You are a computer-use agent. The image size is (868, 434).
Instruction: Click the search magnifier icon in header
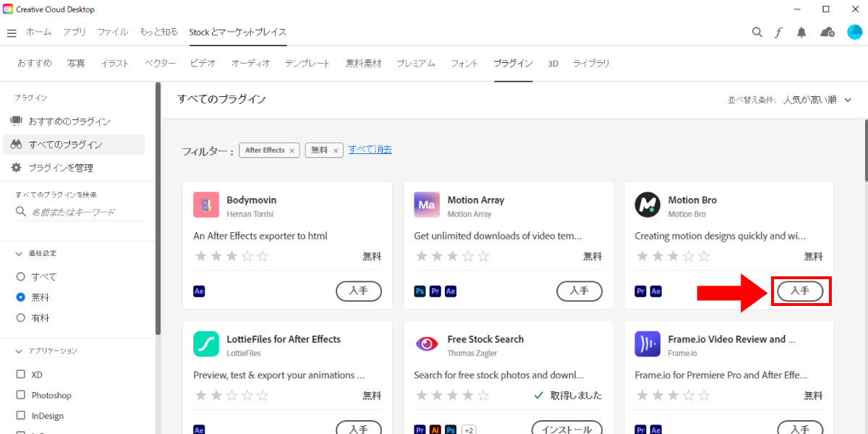click(757, 33)
